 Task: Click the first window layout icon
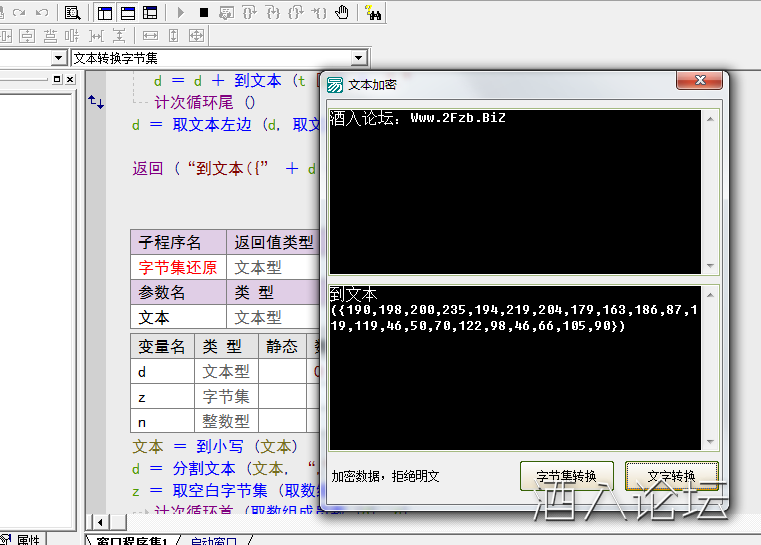click(x=105, y=13)
